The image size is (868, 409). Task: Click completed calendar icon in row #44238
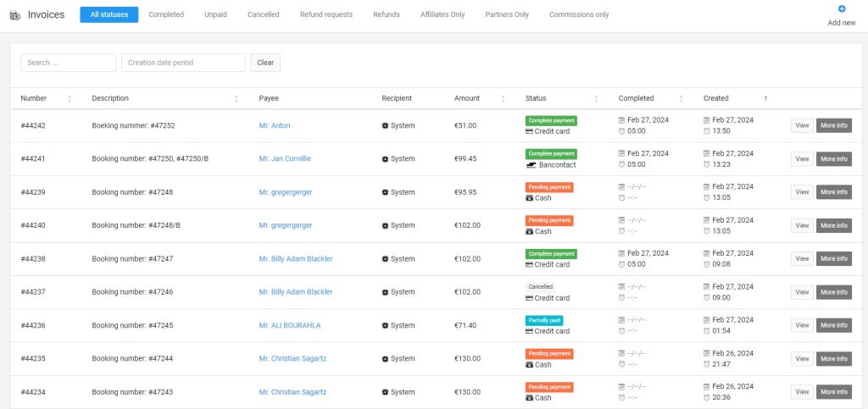621,253
